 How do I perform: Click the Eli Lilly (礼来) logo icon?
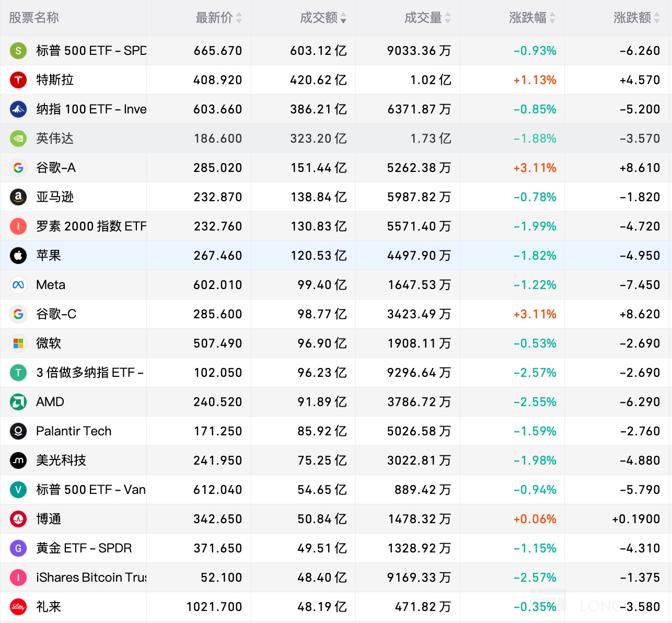click(x=18, y=607)
